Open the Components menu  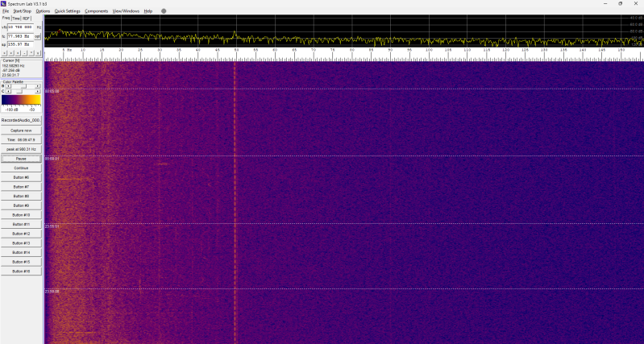click(97, 11)
